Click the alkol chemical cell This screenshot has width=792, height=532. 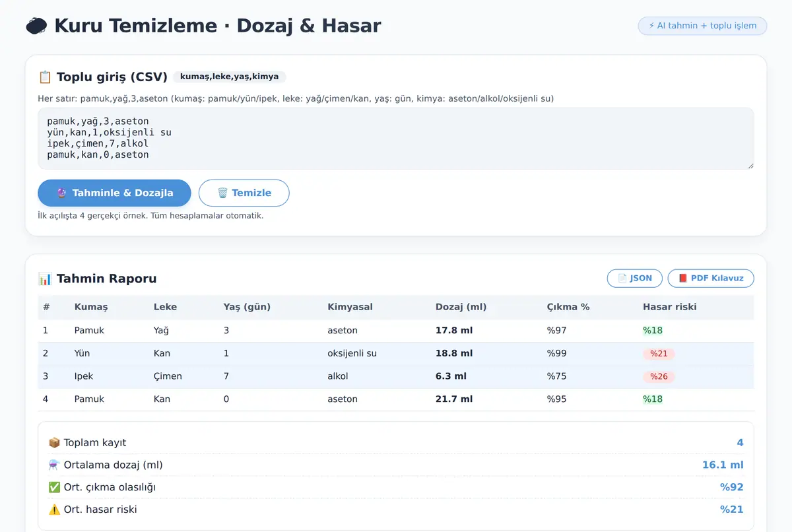pyautogui.click(x=337, y=376)
